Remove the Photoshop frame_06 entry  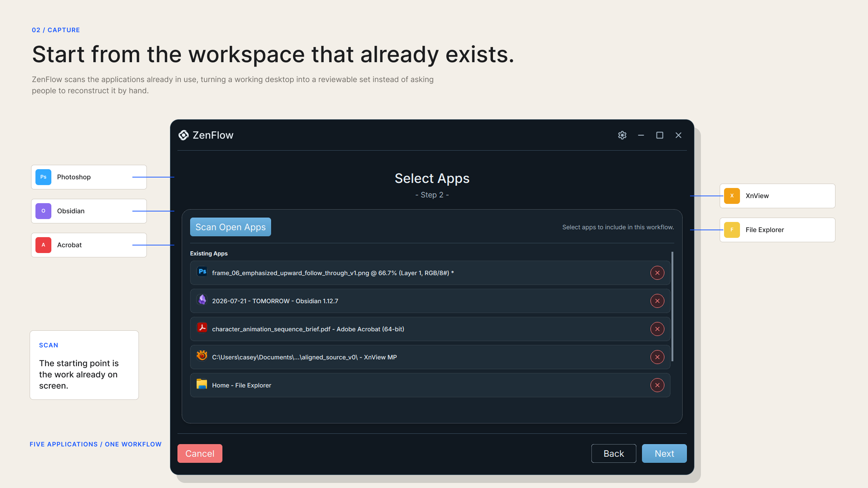coord(657,273)
